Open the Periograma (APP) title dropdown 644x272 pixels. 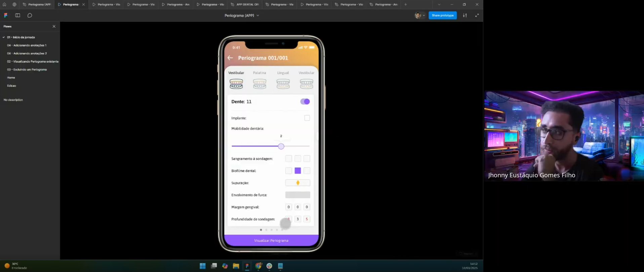[242, 15]
